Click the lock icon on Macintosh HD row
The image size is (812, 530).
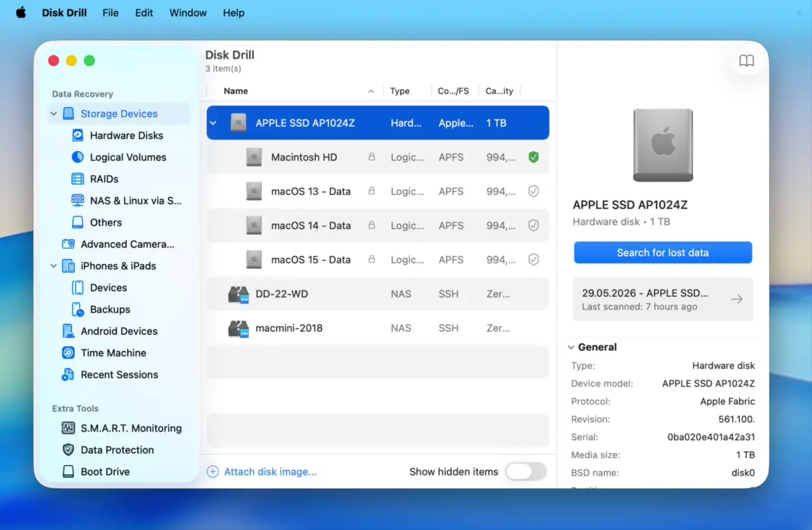[372, 157]
